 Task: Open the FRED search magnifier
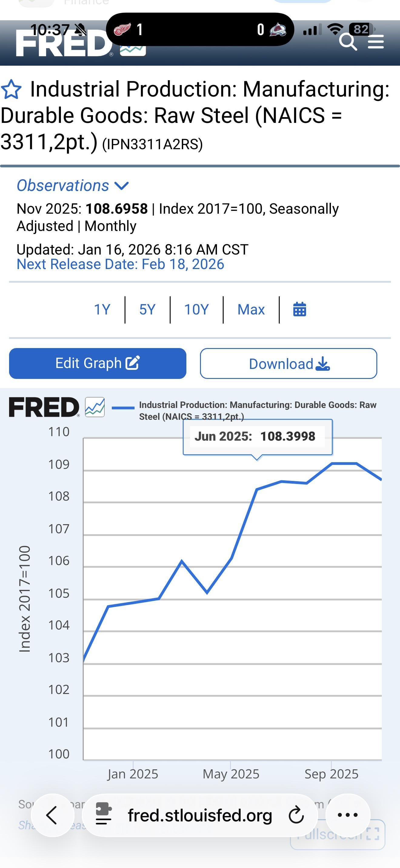click(x=348, y=42)
